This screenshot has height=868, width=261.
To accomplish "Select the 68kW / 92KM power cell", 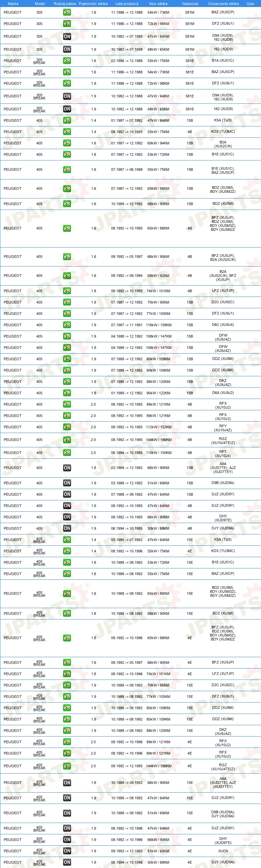I will [159, 276].
